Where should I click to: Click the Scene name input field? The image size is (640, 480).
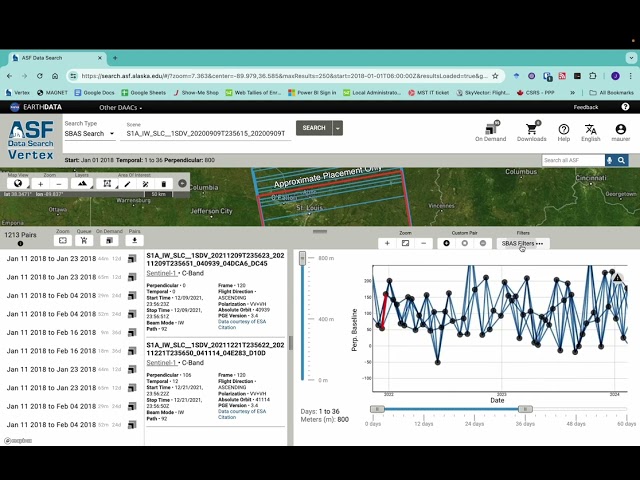206,133
